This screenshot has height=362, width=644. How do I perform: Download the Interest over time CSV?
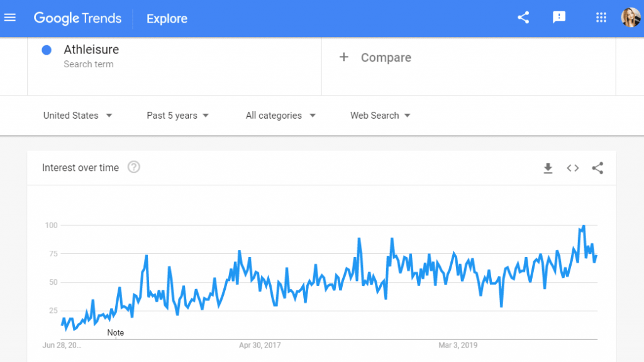[x=548, y=168]
